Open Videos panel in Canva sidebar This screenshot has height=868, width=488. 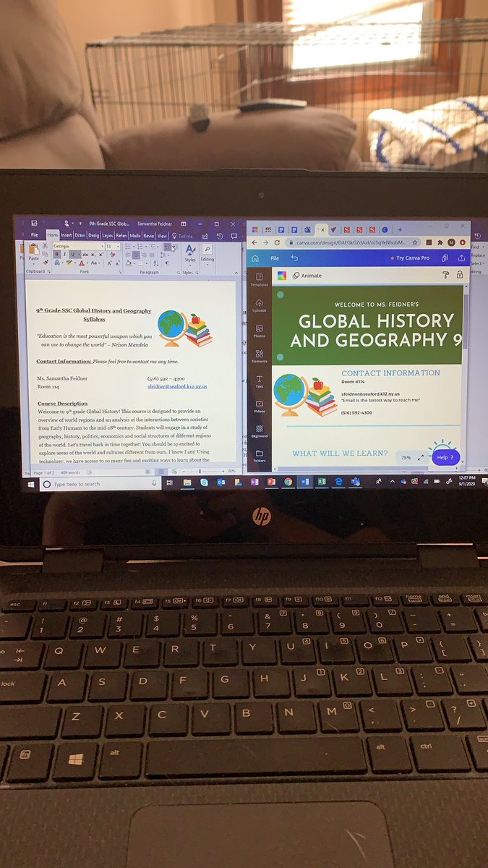[259, 407]
